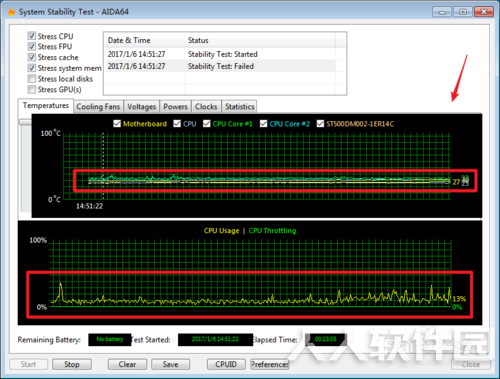Click the CPU Throttling graph label
The width and height of the screenshot is (500, 379).
(272, 231)
